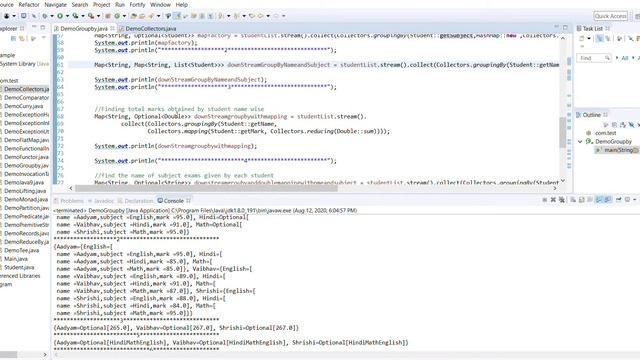The image size is (640, 360).
Task: Open DemoMonad.java in the Package Explorer
Action: coord(26,200)
